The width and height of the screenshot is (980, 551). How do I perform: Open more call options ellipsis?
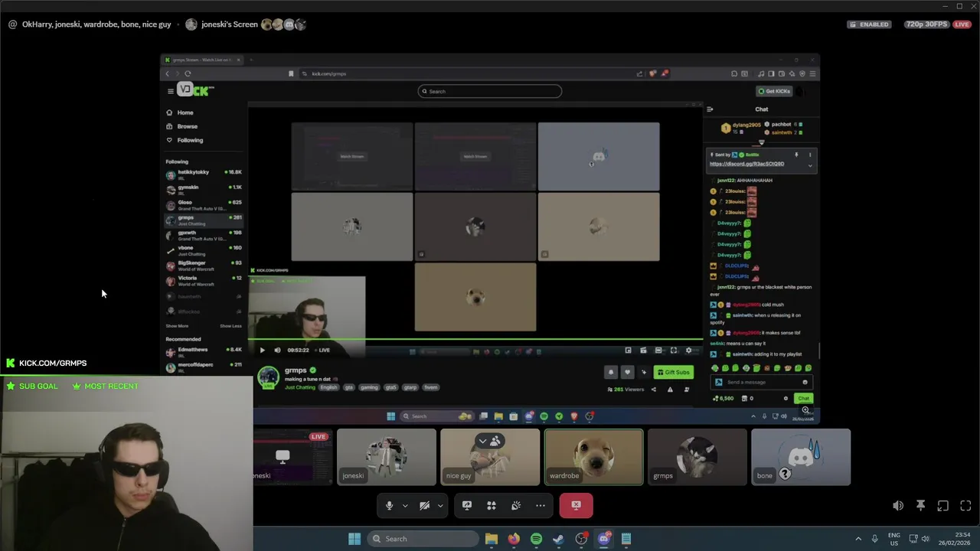[x=541, y=505]
